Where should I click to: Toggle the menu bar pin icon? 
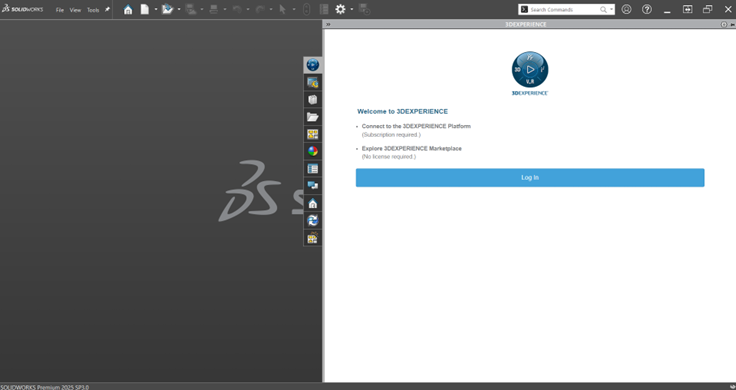(x=107, y=9)
